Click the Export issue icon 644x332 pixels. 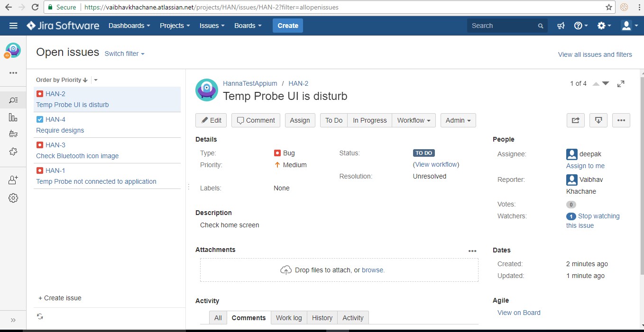598,120
